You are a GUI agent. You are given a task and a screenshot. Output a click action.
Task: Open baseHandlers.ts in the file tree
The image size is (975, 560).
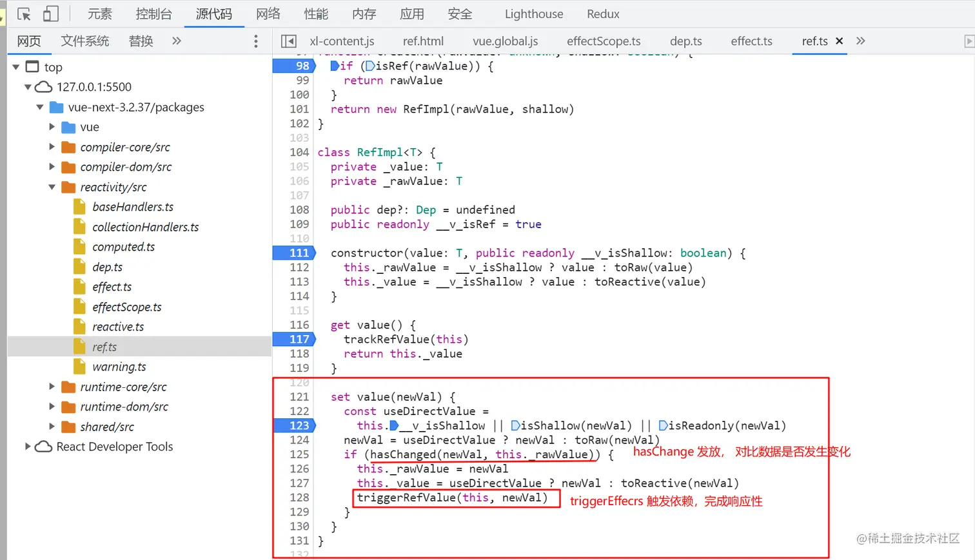click(133, 207)
